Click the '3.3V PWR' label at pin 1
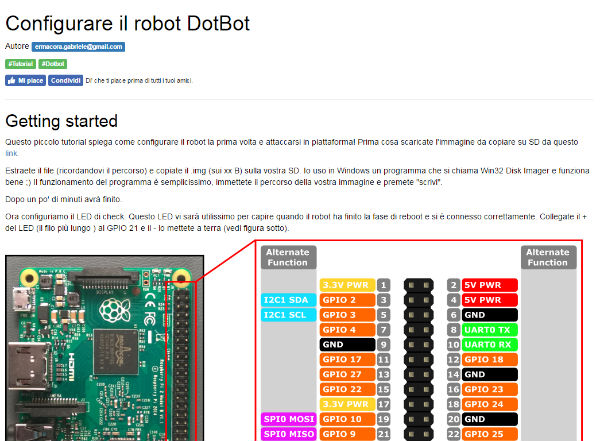 [x=347, y=285]
